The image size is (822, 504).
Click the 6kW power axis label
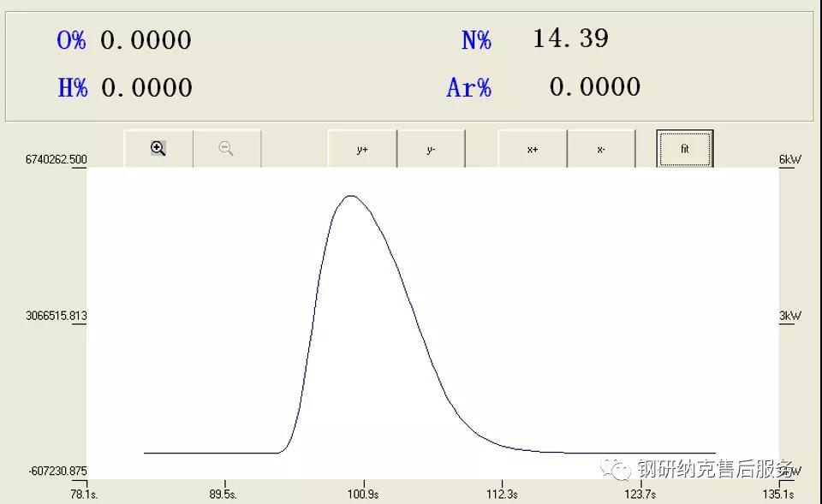coord(789,160)
